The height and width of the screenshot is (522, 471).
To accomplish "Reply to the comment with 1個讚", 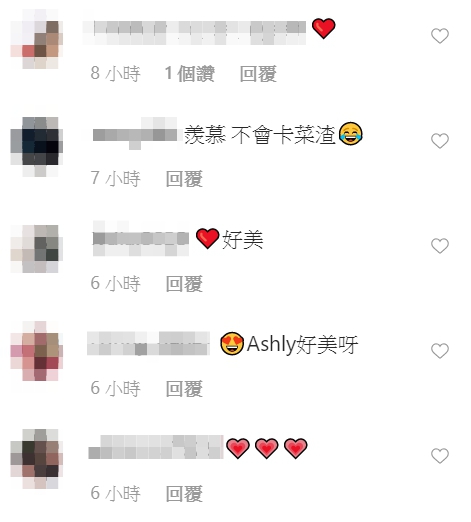I will [x=258, y=74].
